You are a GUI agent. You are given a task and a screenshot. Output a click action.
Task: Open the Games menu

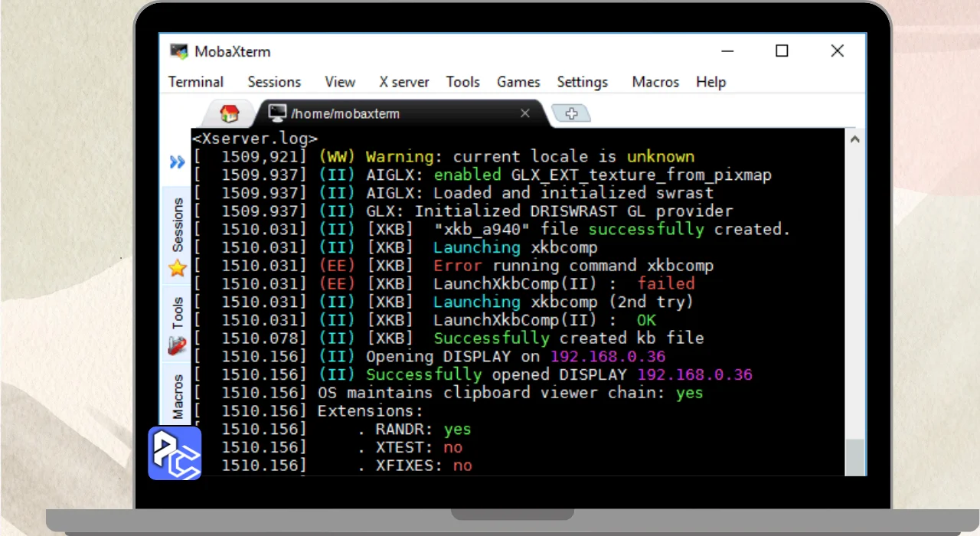click(518, 82)
